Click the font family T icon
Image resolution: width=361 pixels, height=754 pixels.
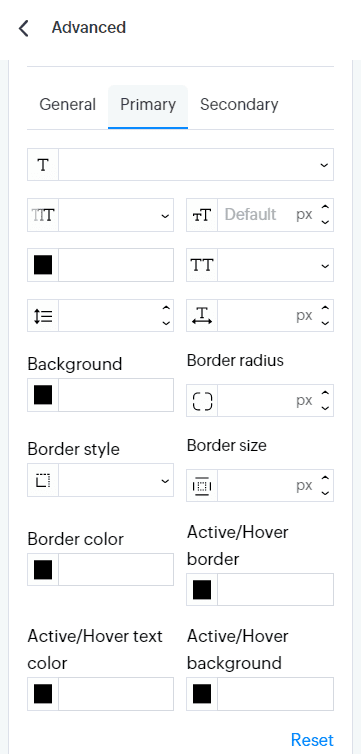tap(43, 165)
